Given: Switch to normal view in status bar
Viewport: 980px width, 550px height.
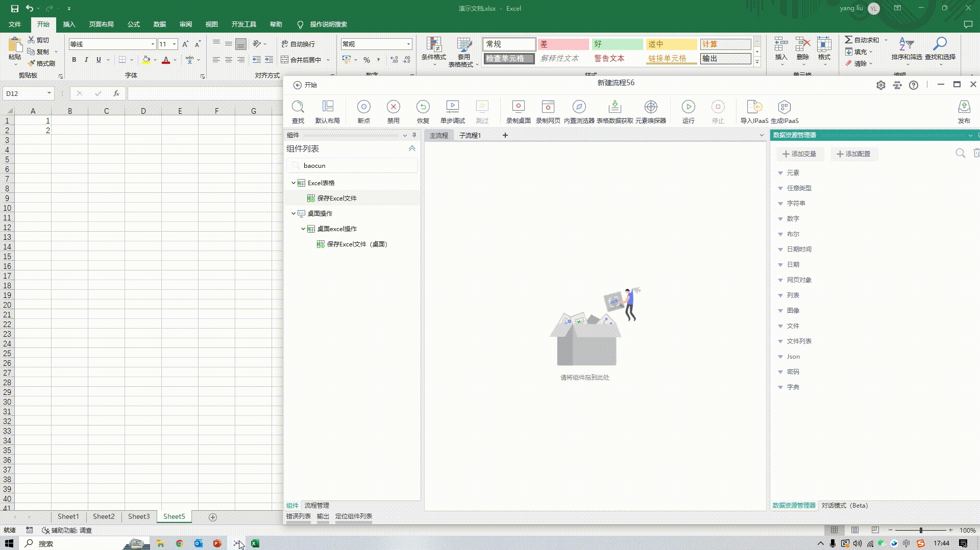Looking at the screenshot, I should (834, 530).
